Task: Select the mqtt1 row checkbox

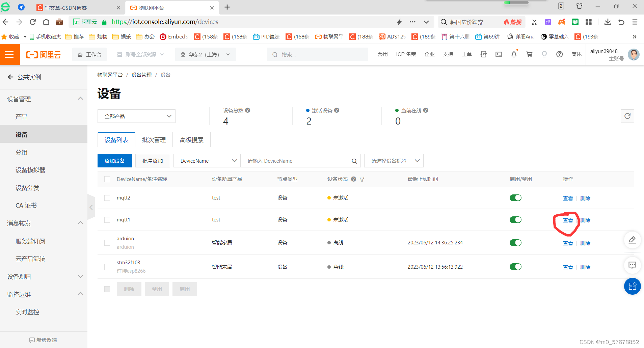Action: click(x=107, y=220)
